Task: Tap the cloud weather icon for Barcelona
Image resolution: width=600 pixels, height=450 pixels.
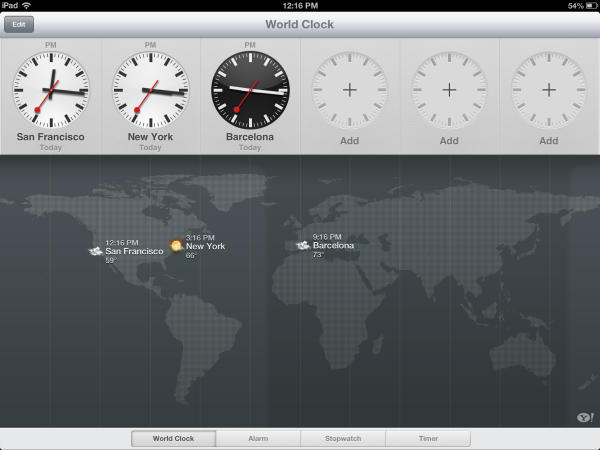Action: (x=303, y=245)
